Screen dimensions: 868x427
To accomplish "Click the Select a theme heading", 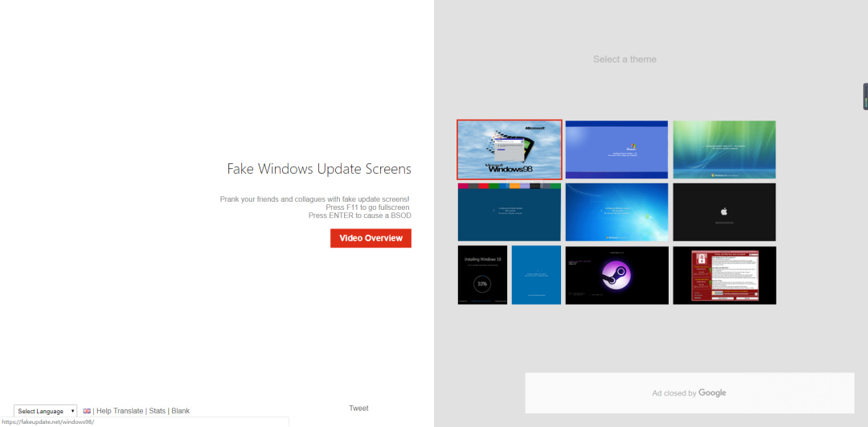I will tap(624, 60).
